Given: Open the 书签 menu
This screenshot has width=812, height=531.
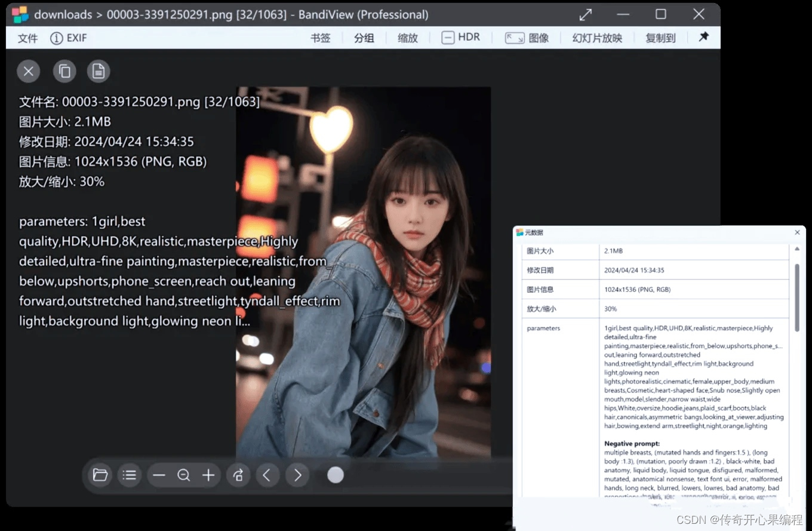Looking at the screenshot, I should coord(321,38).
